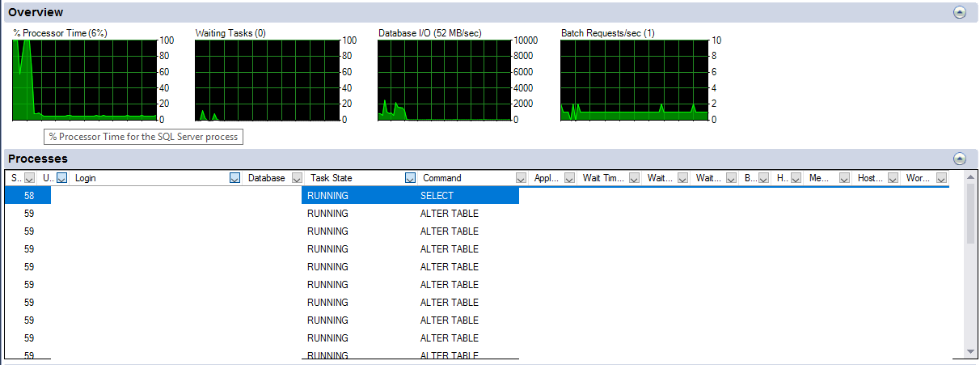
Task: Sort by the Database column header
Action: pyautogui.click(x=267, y=178)
